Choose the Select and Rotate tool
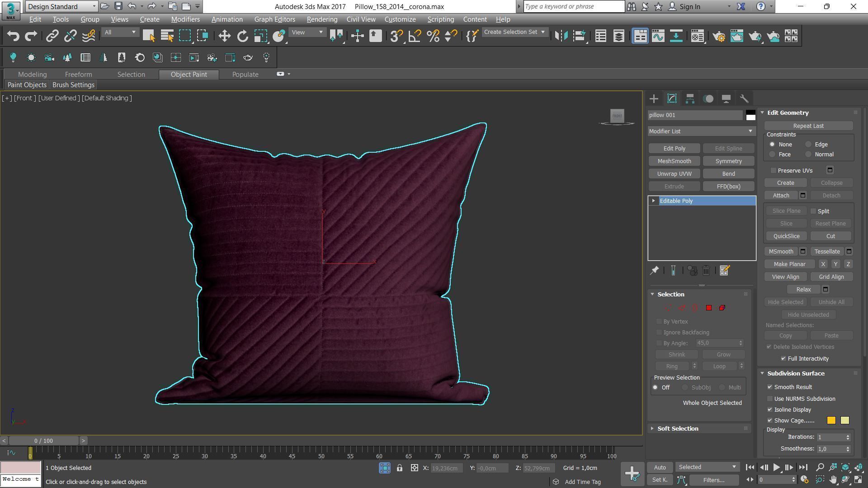 pos(243,36)
